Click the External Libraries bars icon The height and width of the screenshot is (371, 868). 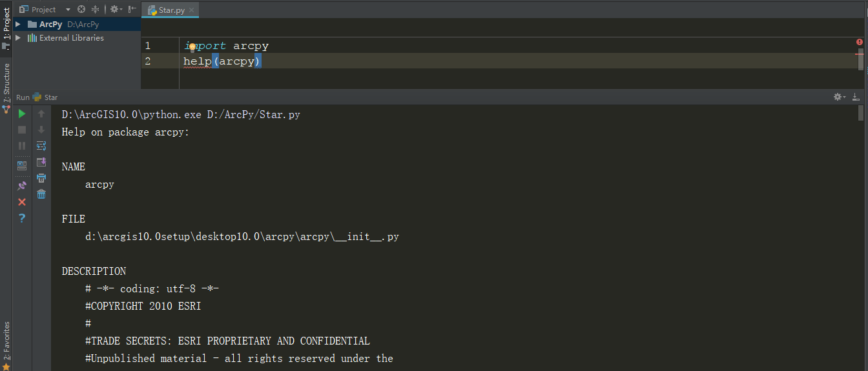(x=32, y=38)
